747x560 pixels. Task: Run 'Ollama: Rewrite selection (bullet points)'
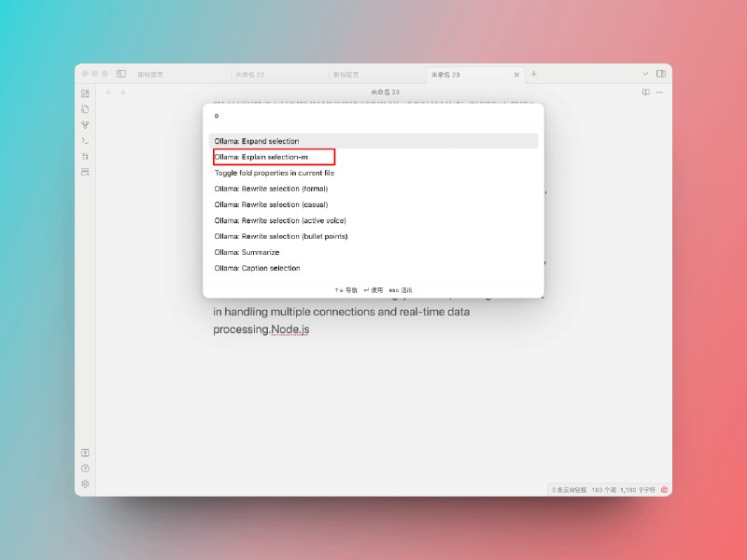pos(373,236)
